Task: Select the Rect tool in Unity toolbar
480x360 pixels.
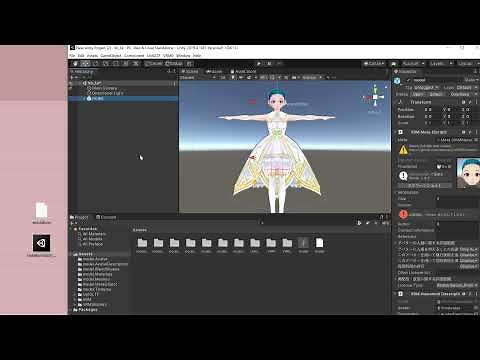Action: [x=116, y=63]
